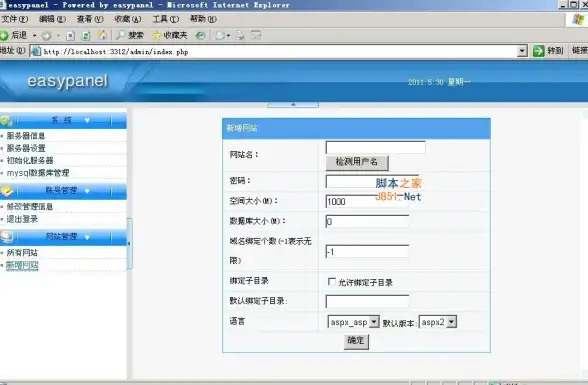588x385 pixels.
Task: Open the 收藏(A) menu
Action: coord(128,19)
